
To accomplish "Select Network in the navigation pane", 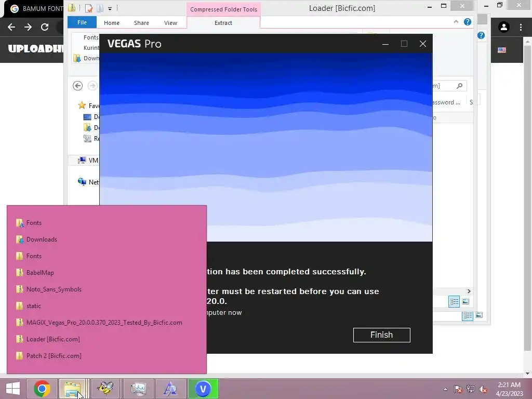I will (88, 182).
